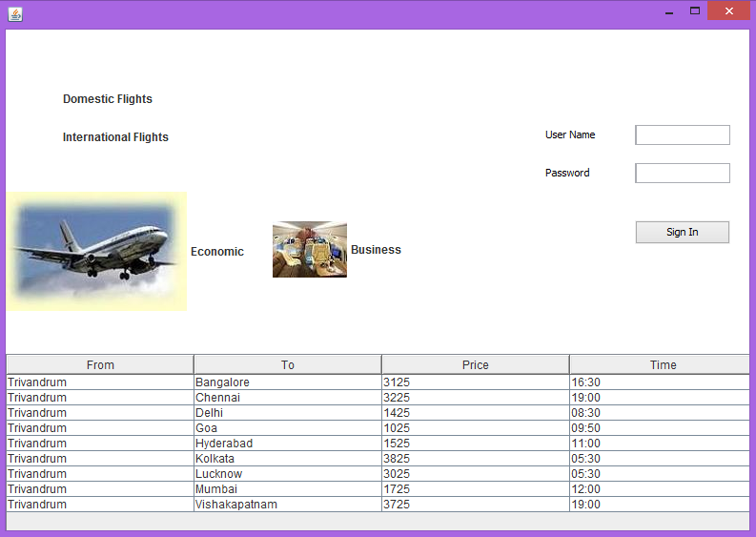Click price 3125 in Bangalore row
This screenshot has height=537, width=756.
pyautogui.click(x=476, y=382)
